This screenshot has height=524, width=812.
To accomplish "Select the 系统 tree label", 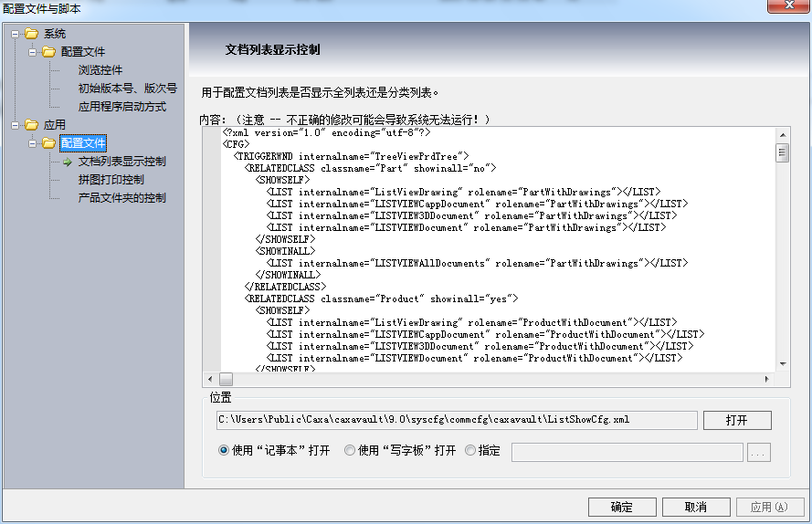I will [55, 34].
